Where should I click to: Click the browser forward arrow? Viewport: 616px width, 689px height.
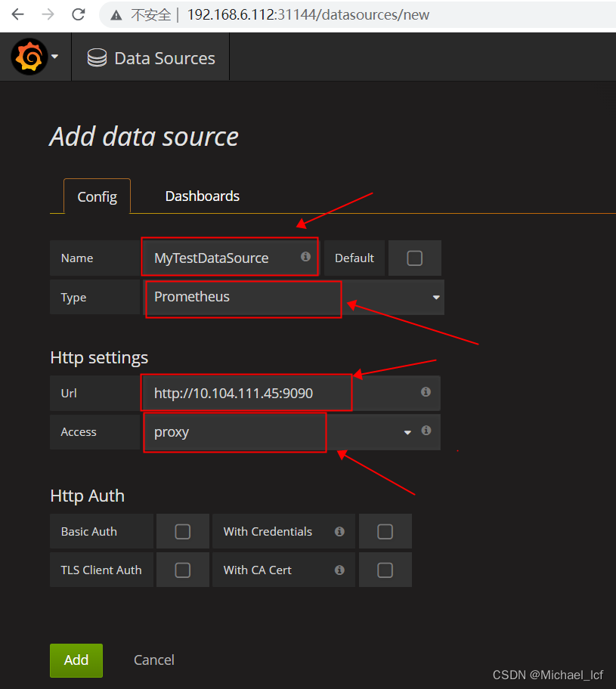[48, 14]
